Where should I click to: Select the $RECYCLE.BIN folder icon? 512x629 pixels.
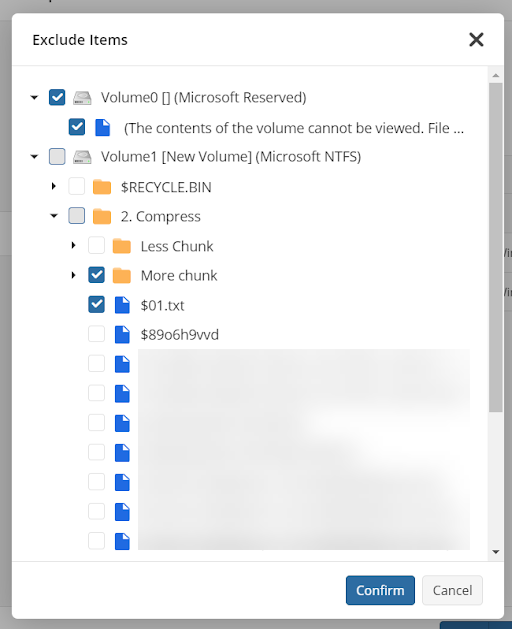point(102,187)
